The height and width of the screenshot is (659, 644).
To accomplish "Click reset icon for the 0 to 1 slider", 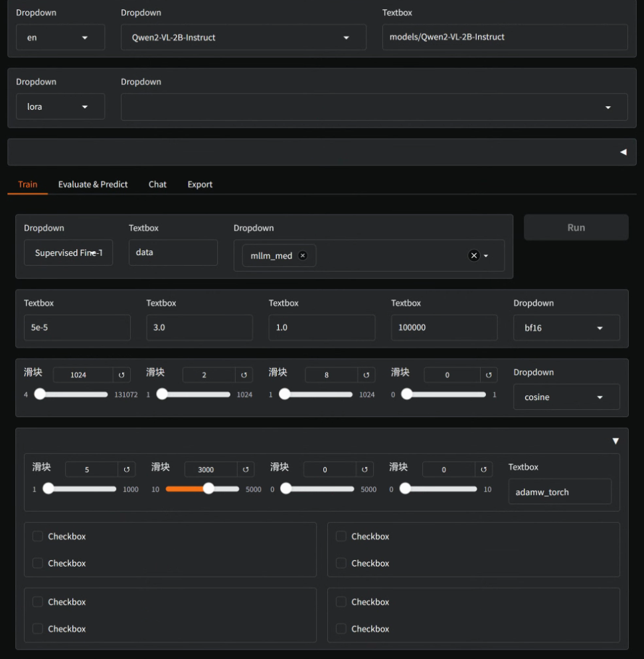I will [x=489, y=375].
